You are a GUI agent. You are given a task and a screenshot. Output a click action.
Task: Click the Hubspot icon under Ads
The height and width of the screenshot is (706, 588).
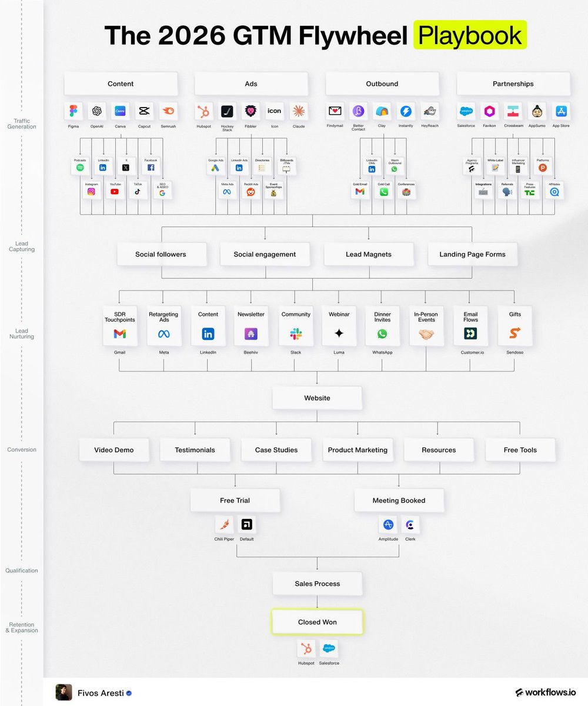(x=203, y=111)
